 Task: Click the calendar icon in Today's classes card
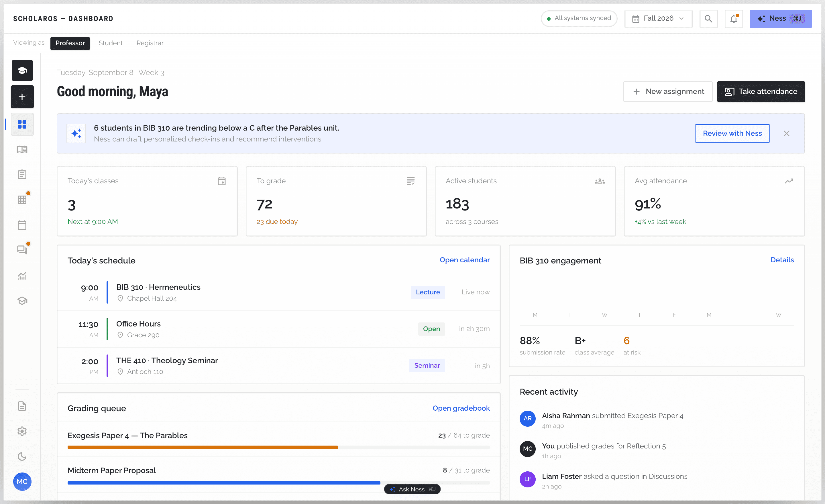click(x=222, y=181)
